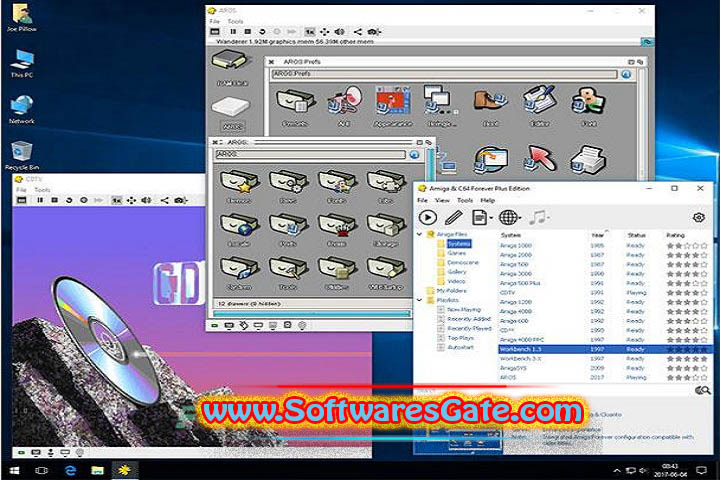Set fifth star rating for Amiga 2000
Viewport: 720px width, 480px height.
[x=704, y=255]
